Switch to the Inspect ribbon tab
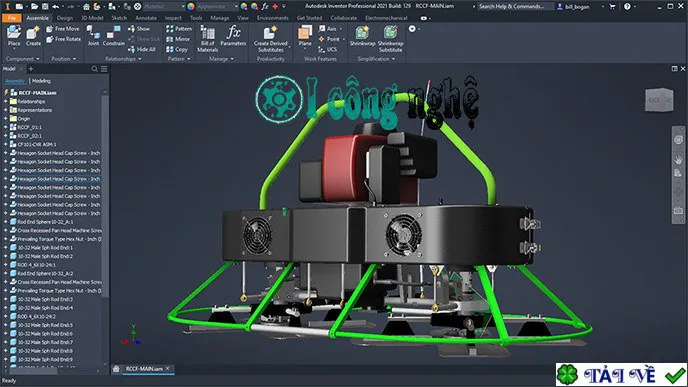 [x=173, y=18]
